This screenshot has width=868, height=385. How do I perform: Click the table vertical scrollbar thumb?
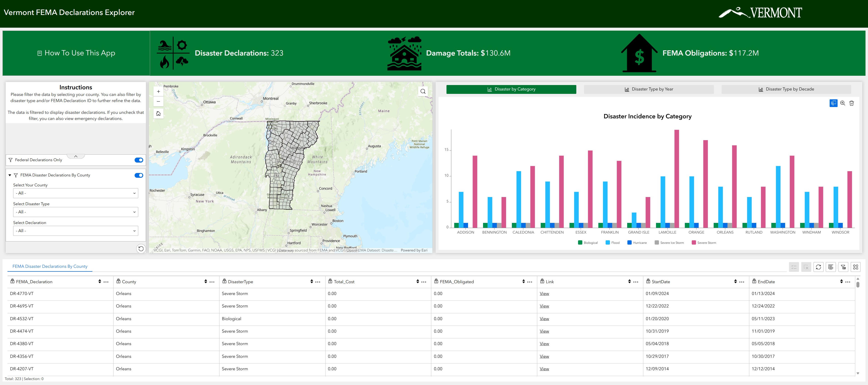[858, 285]
